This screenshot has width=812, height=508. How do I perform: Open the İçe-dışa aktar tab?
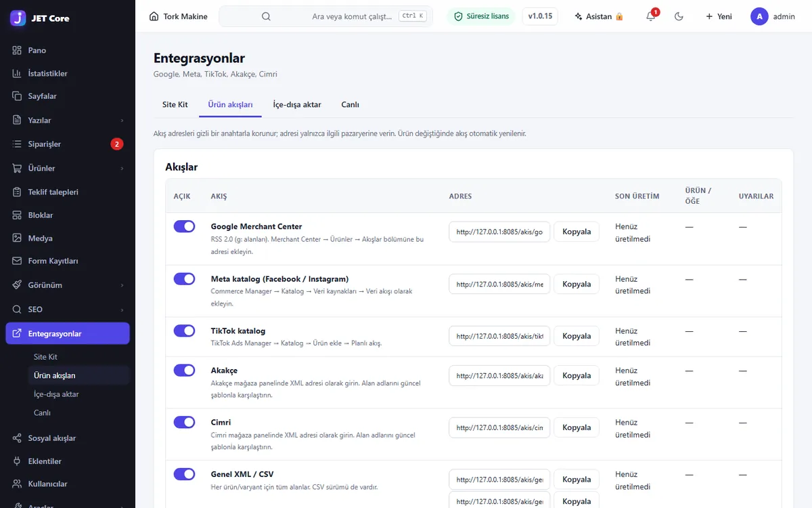point(296,105)
